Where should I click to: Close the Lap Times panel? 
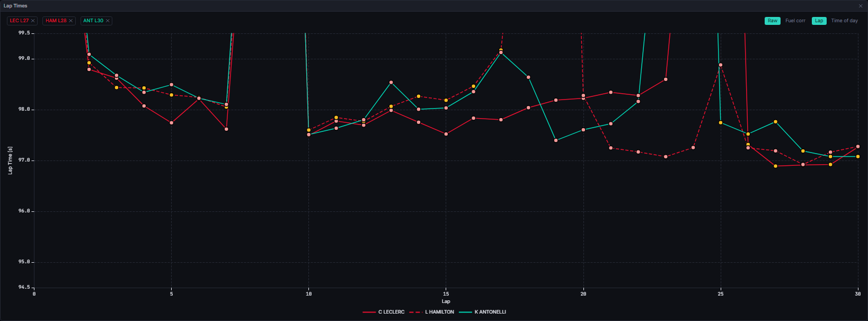861,6
